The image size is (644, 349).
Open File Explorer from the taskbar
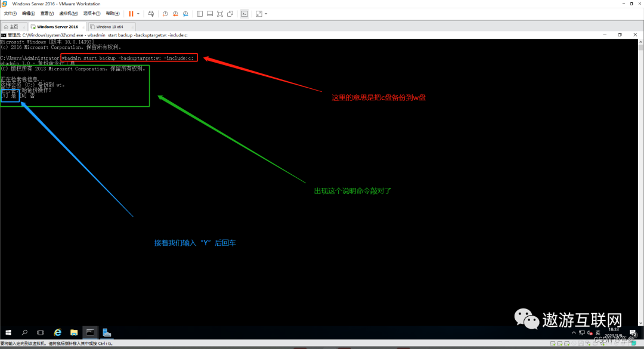pos(74,332)
